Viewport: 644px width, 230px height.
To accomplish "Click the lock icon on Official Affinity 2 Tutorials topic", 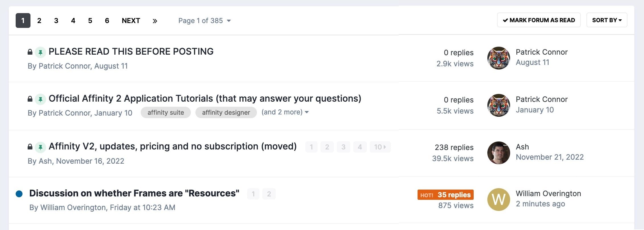I will [30, 99].
